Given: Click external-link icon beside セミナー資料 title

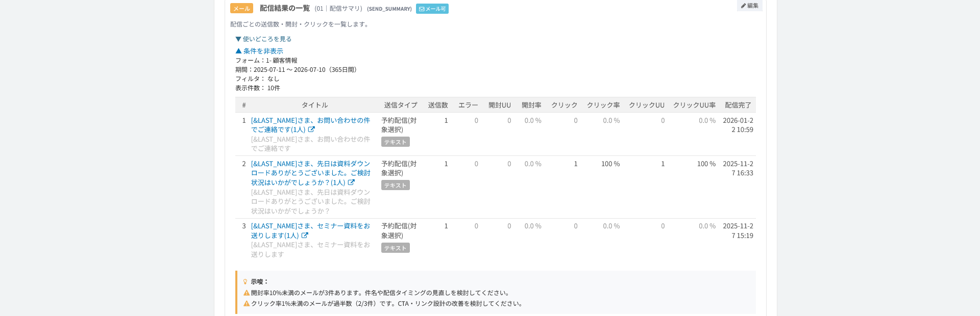Looking at the screenshot, I should click(305, 235).
